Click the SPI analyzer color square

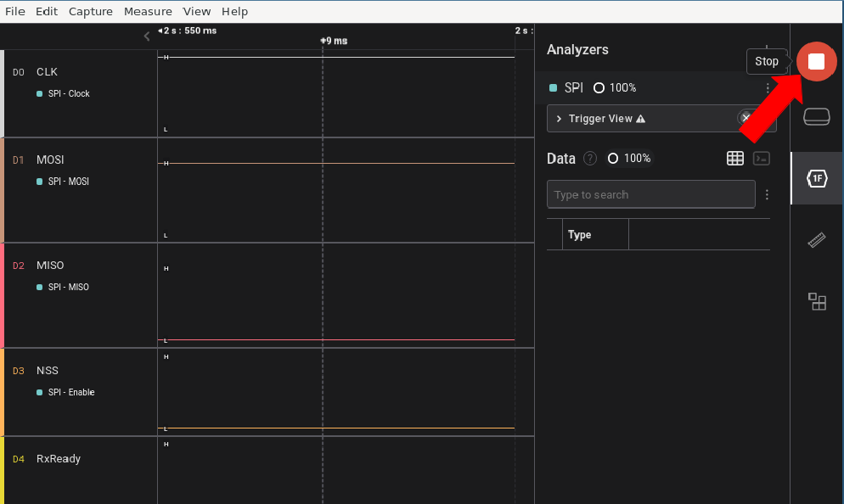554,88
